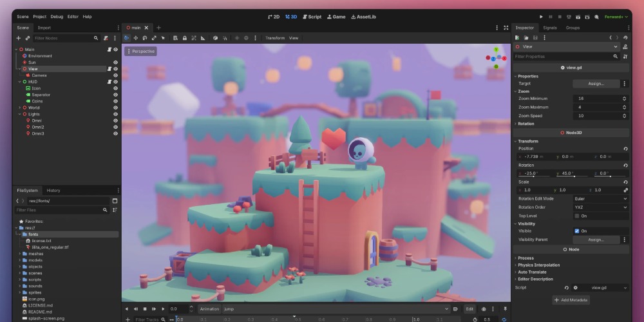Click the Add Child Node plus icon
This screenshot has width=644, height=322.
pyautogui.click(x=18, y=38)
